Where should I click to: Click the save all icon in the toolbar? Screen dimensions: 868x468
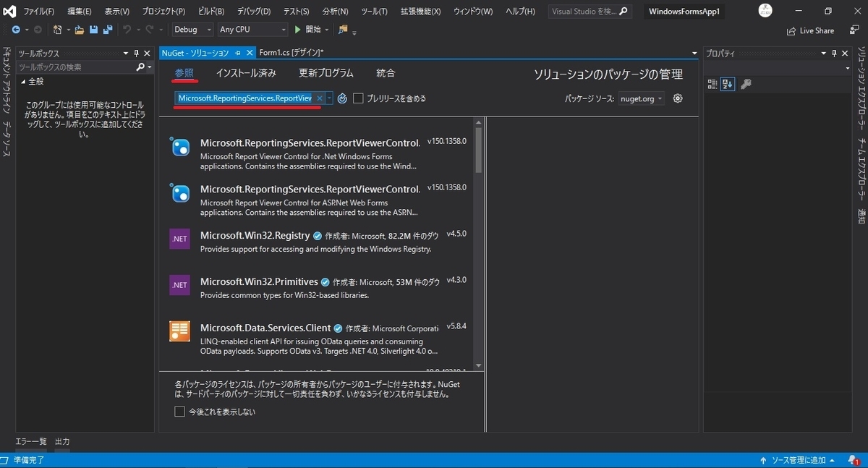(x=108, y=30)
